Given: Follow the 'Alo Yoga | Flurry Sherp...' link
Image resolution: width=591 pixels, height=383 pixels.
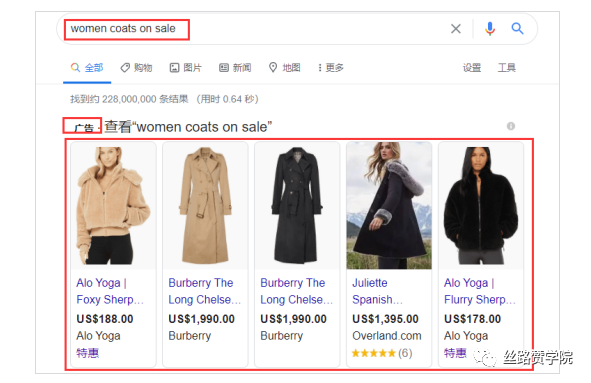Looking at the screenshot, I should 479,291.
